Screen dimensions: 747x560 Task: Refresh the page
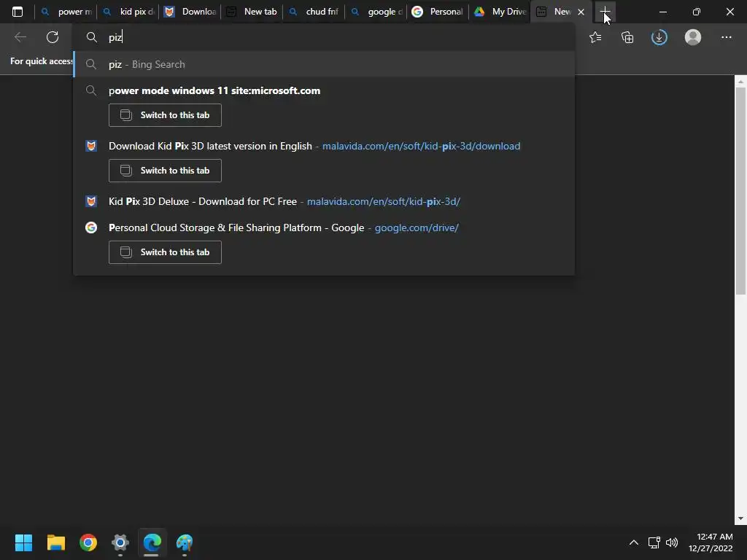point(53,37)
